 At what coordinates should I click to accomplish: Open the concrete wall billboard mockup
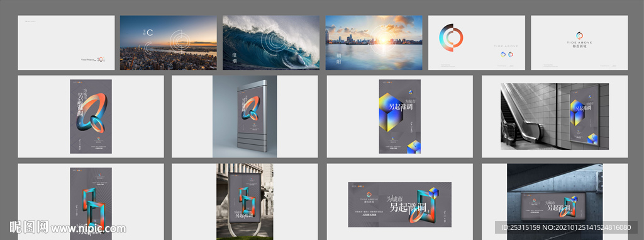(555, 202)
